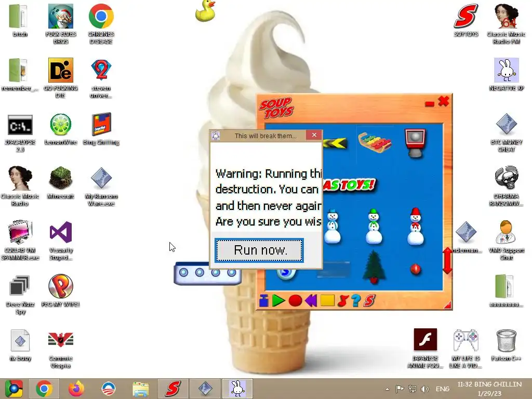Screen dimensions: 532x399
Task: Launch the Minecraft desktop icon
Action: click(x=60, y=178)
